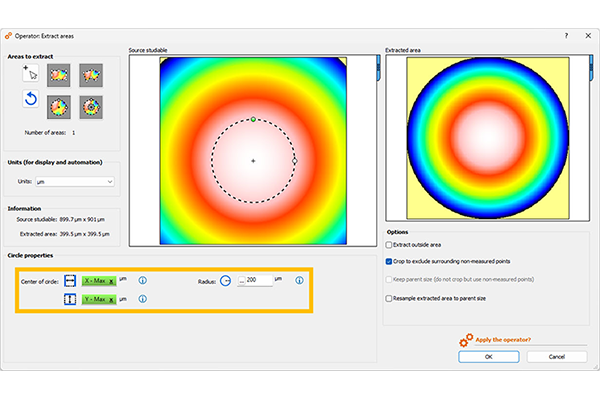Click the horizontal center X position icon
Screen dimensions: 600x400
70,281
